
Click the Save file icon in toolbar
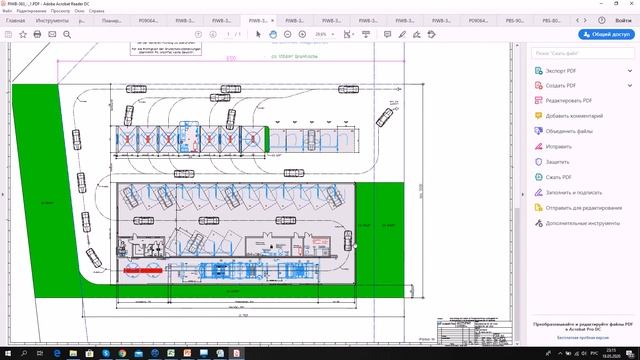pos(8,35)
